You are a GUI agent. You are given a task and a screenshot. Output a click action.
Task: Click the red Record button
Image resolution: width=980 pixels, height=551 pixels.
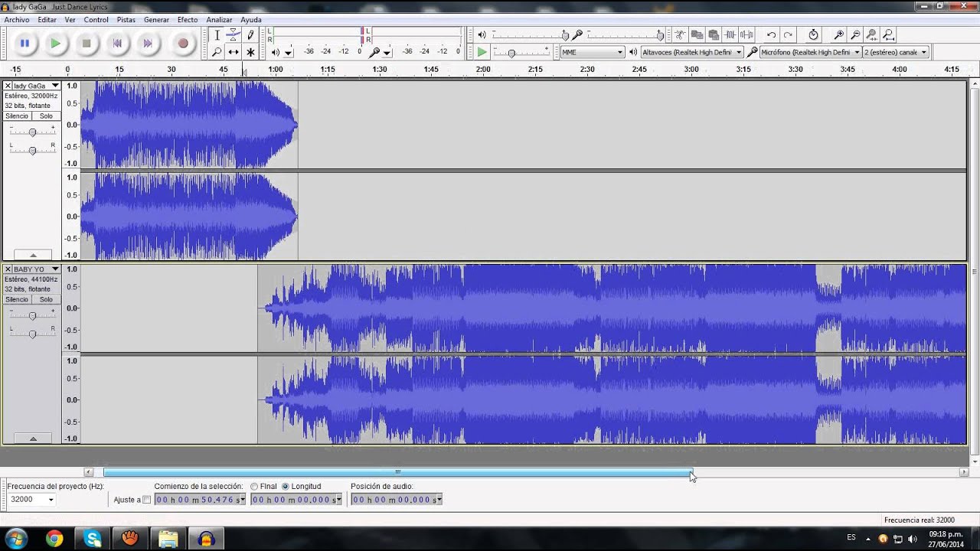tap(183, 44)
